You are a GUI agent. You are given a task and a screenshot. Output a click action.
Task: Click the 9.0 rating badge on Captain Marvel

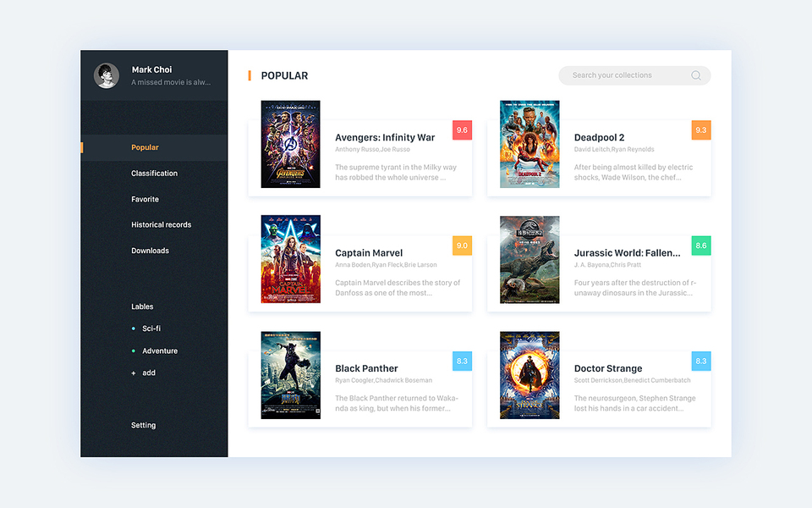click(x=462, y=246)
